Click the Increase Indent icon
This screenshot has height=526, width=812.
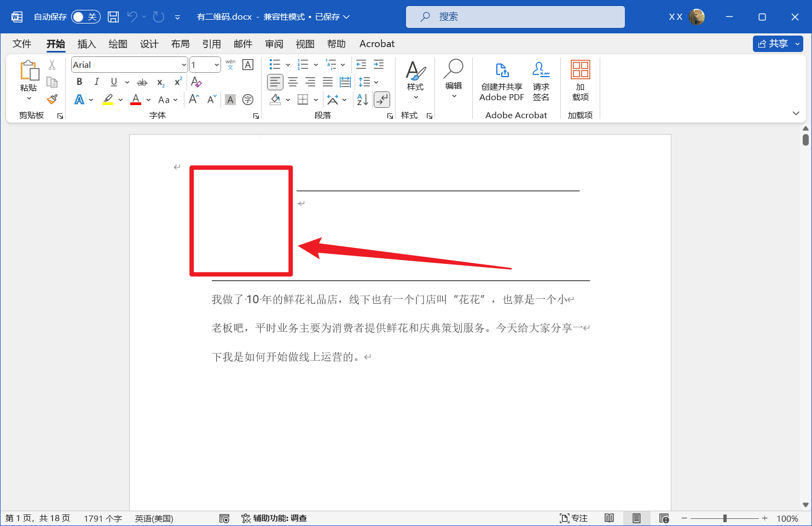coord(379,65)
